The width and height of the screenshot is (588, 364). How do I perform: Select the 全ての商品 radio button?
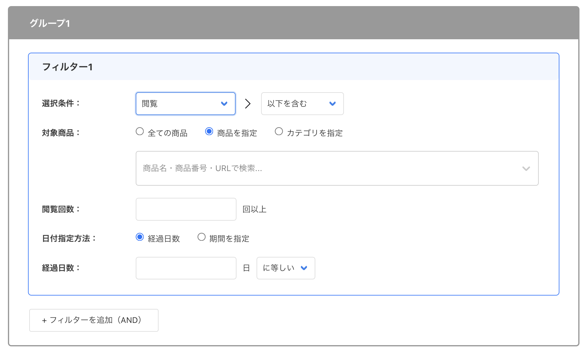click(x=140, y=131)
